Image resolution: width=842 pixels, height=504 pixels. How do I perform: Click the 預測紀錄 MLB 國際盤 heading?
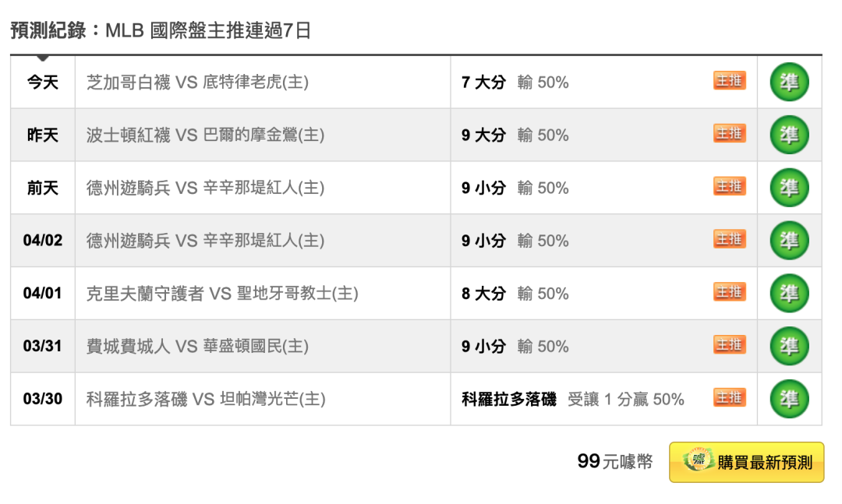point(161,30)
